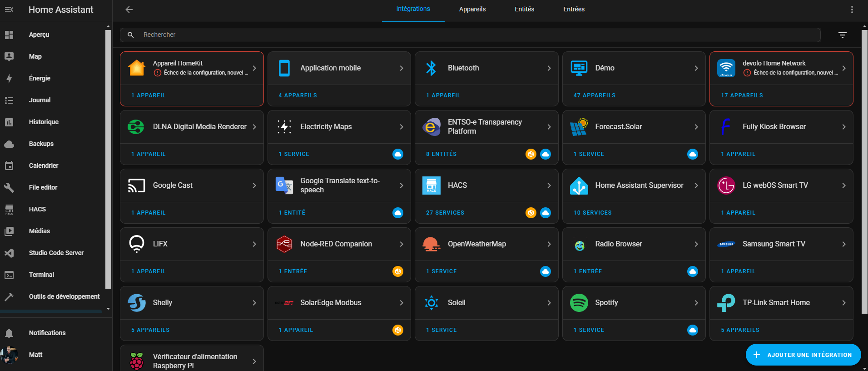Image resolution: width=868 pixels, height=371 pixels.
Task: Expand the Radio Browser chevron
Action: (696, 244)
